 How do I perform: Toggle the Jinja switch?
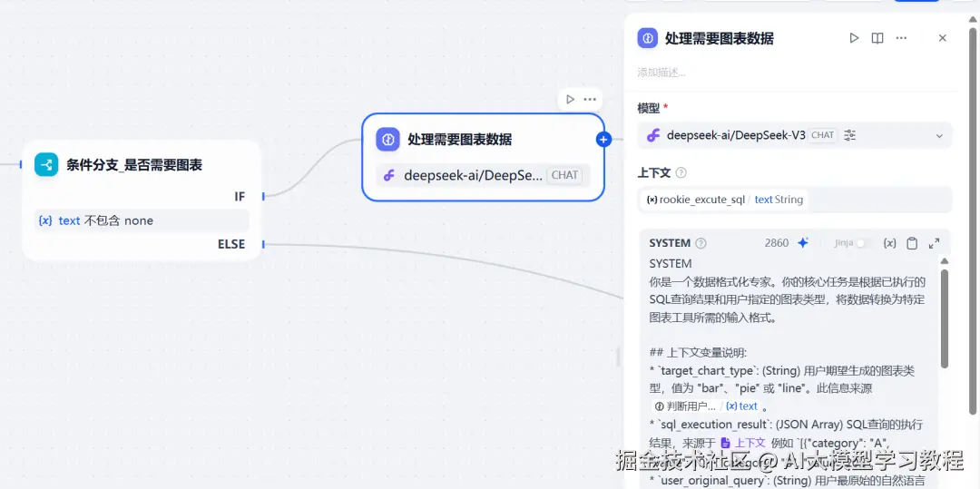point(865,243)
